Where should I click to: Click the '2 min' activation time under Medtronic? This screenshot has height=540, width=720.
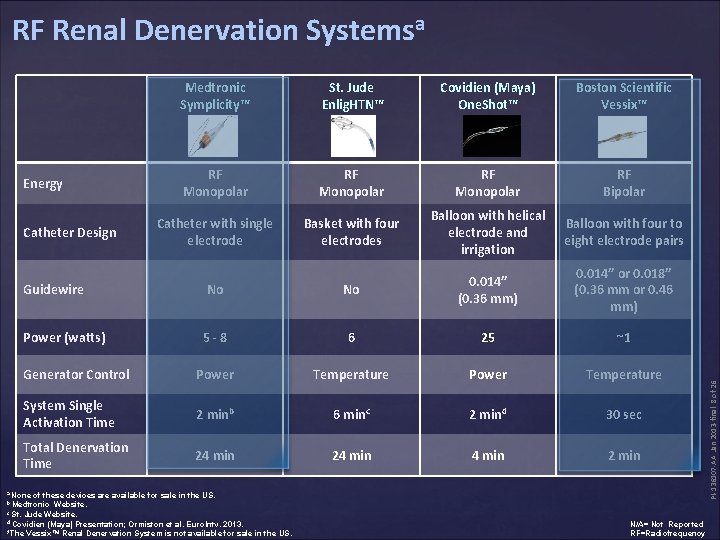pyautogui.click(x=215, y=414)
